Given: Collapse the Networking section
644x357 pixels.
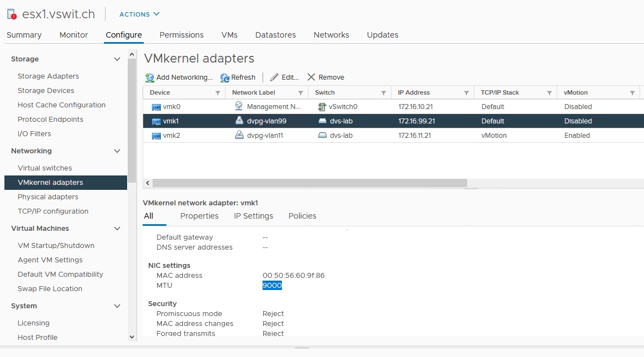Looking at the screenshot, I should (x=117, y=151).
